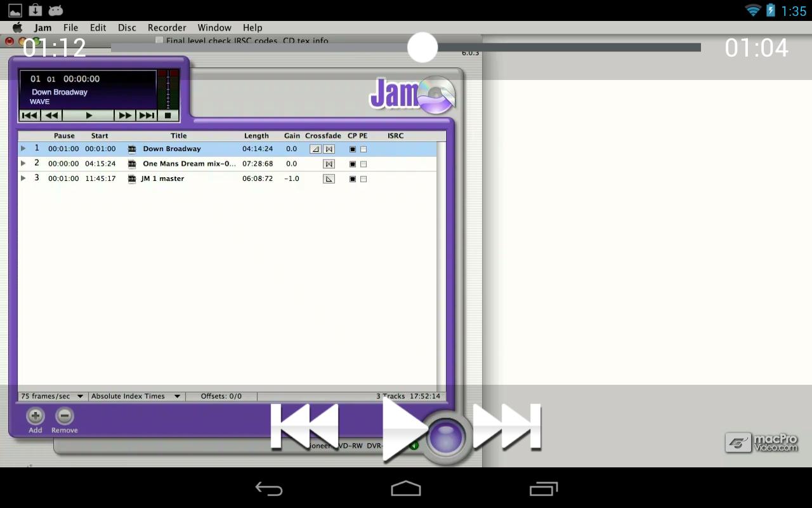Open the Absolute Index Times dropdown
This screenshot has height=508, width=812.
(136, 396)
